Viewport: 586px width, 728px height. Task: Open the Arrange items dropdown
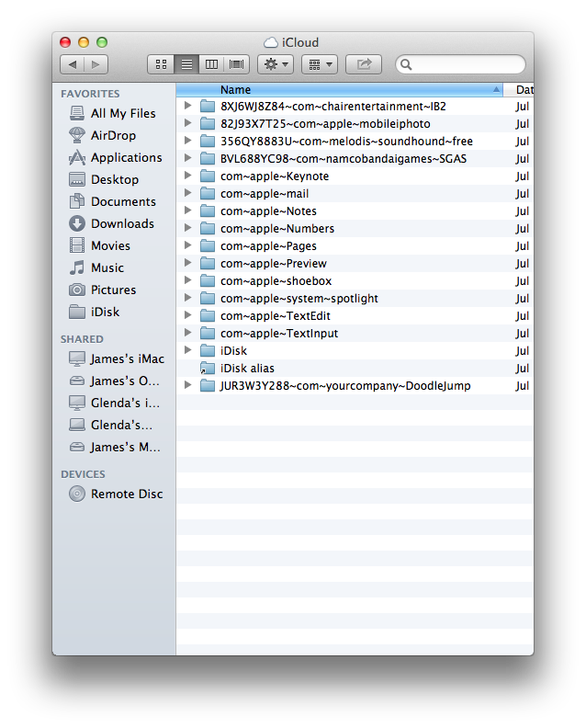coord(320,64)
